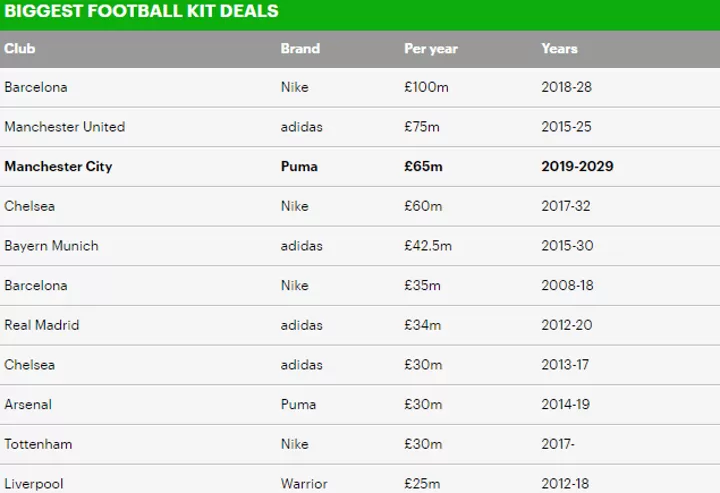Click the Brand column header
This screenshot has height=493, width=720.
(x=300, y=48)
